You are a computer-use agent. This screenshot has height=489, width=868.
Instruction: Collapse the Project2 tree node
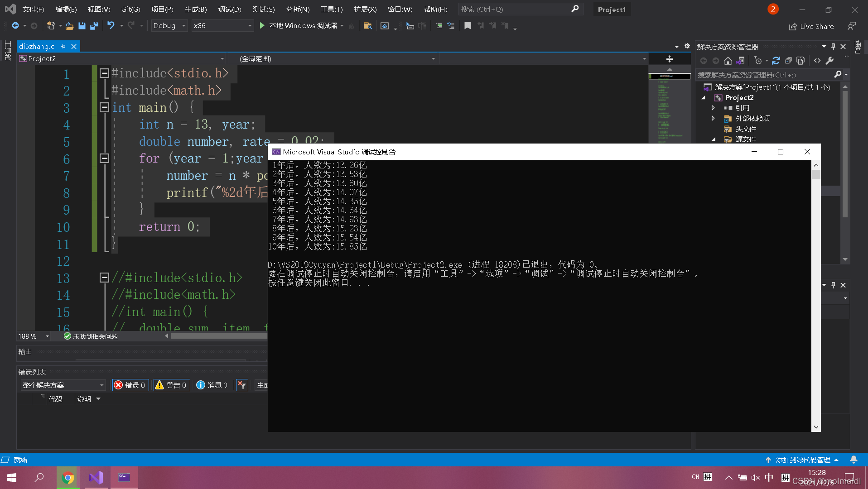click(704, 97)
